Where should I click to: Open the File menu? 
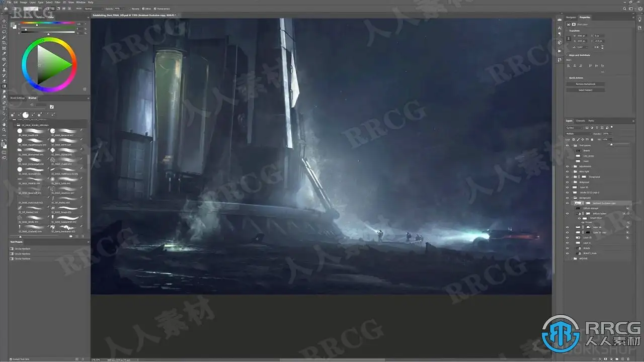click(x=9, y=2)
